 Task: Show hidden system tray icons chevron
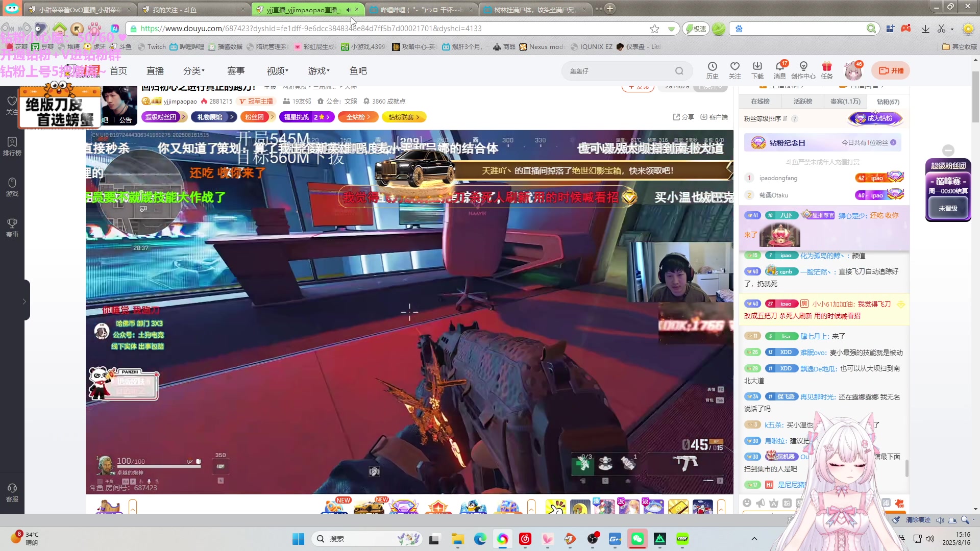click(x=754, y=539)
